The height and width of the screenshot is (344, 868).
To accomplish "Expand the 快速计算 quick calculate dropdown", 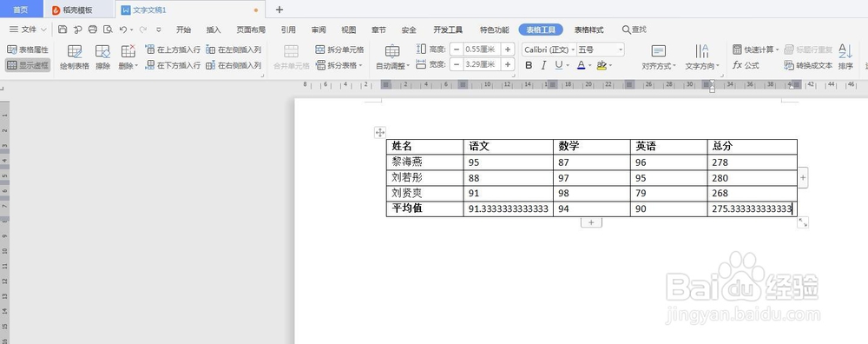I will coord(777,50).
